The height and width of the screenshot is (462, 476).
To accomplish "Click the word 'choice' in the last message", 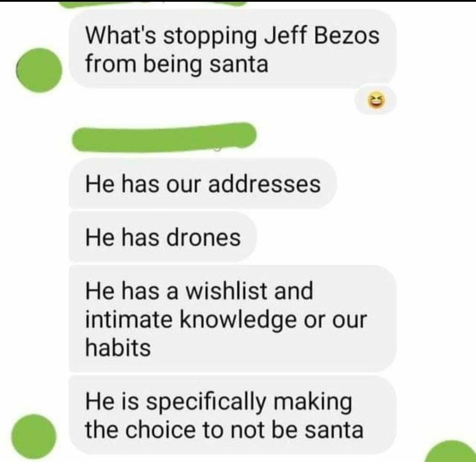I will pos(160,430).
